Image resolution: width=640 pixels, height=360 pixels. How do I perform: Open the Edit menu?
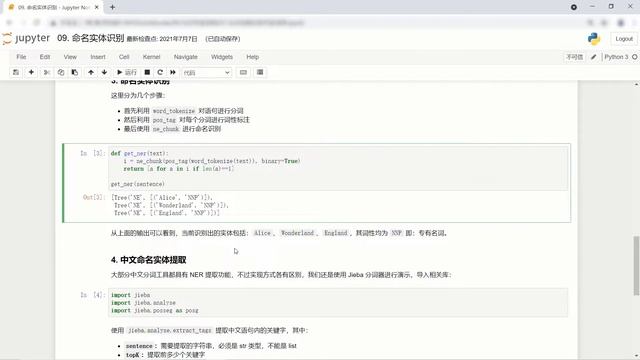pyautogui.click(x=45, y=57)
